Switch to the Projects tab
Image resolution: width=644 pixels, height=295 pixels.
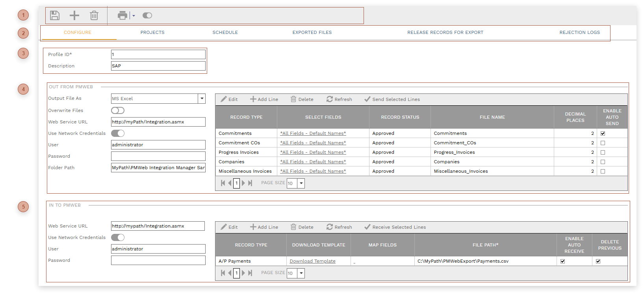pos(152,32)
